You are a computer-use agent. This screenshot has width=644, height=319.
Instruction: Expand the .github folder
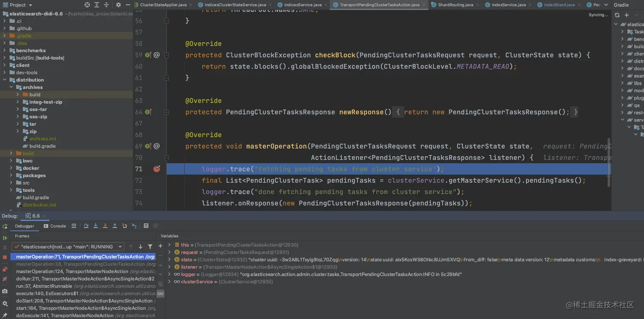coord(5,28)
